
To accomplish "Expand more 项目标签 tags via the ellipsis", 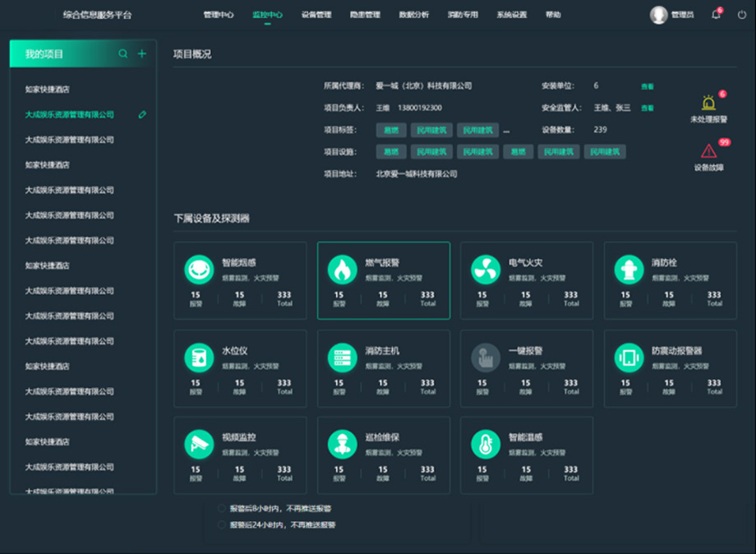I will tap(506, 131).
